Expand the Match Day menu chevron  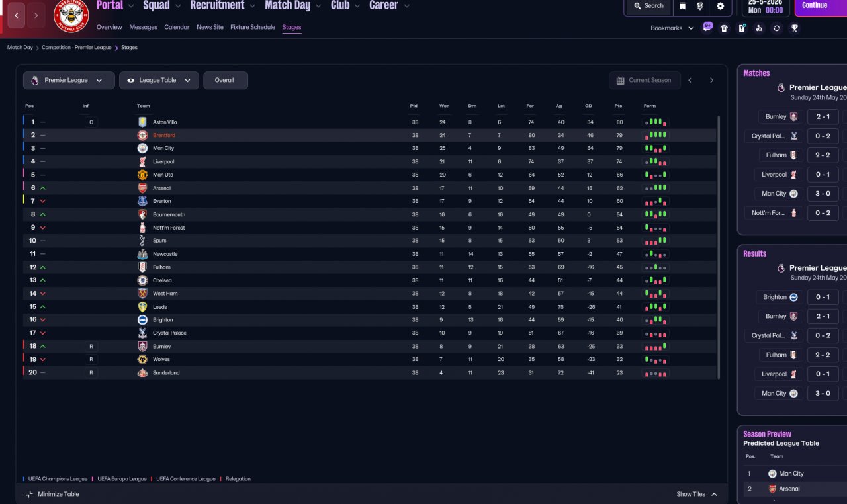click(x=318, y=6)
